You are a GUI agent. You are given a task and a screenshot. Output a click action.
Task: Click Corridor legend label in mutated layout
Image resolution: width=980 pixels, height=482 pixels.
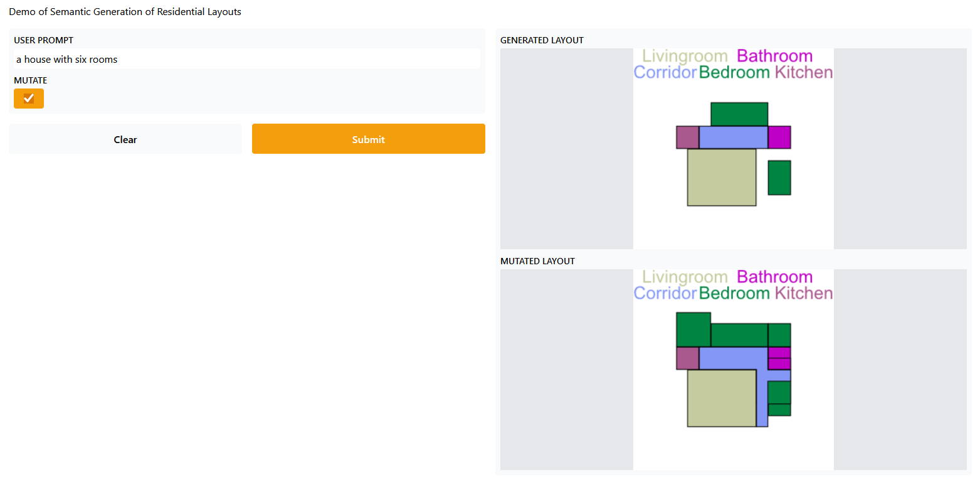tap(665, 294)
